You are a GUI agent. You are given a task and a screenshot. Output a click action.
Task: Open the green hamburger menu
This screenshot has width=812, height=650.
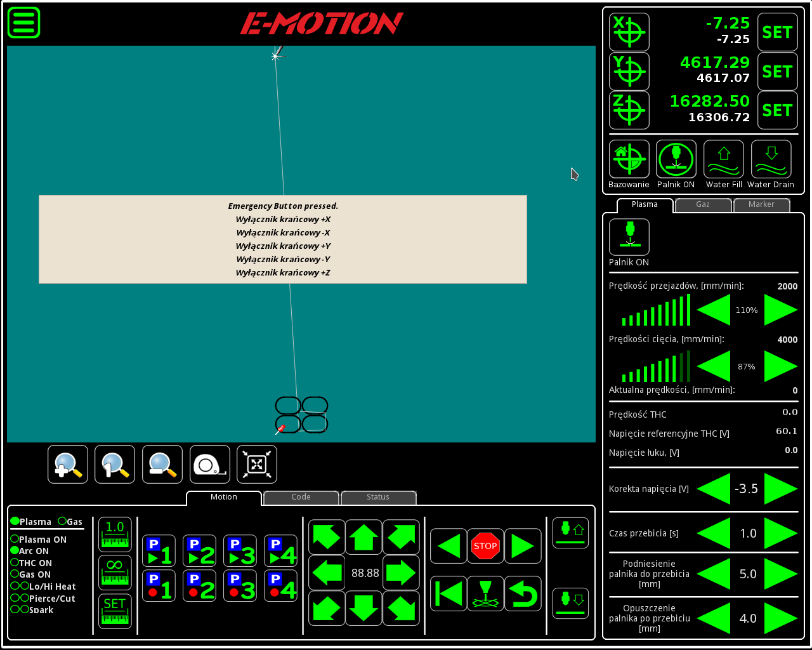coord(24,23)
